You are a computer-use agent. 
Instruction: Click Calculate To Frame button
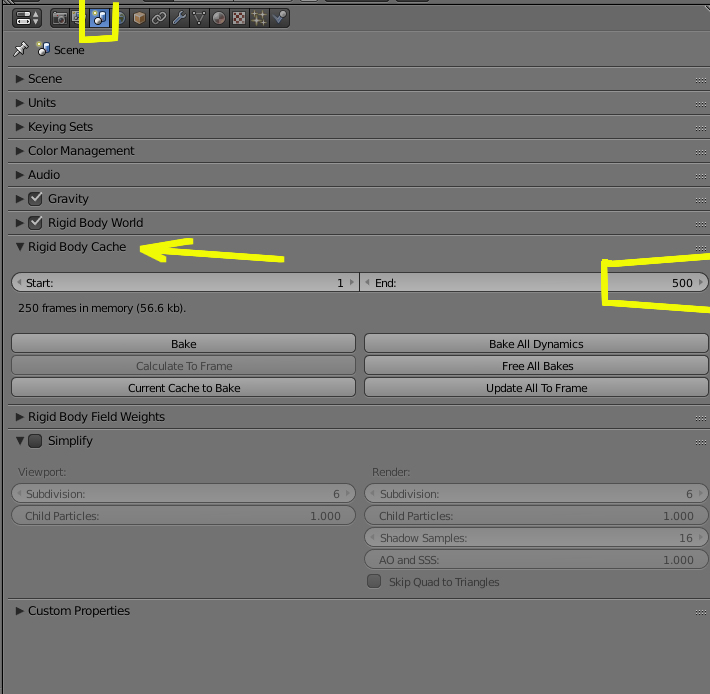pos(183,366)
